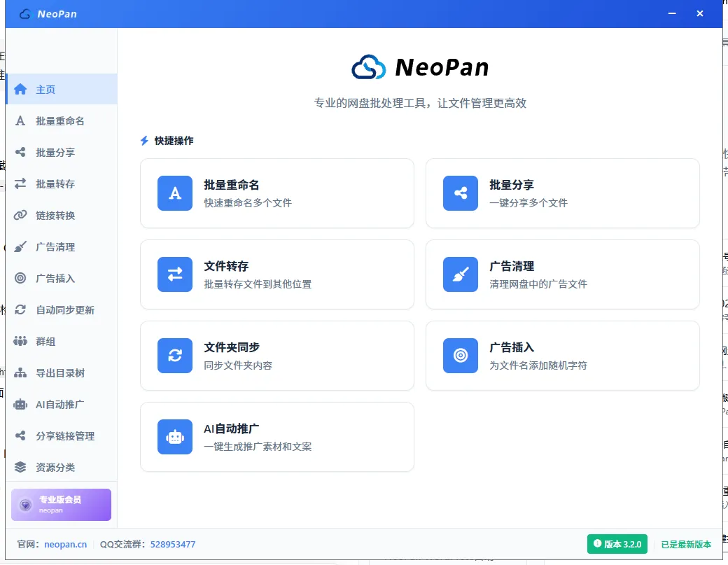Open 批量分享 from the sidebar
Screen dimensions: 728x565
point(62,152)
